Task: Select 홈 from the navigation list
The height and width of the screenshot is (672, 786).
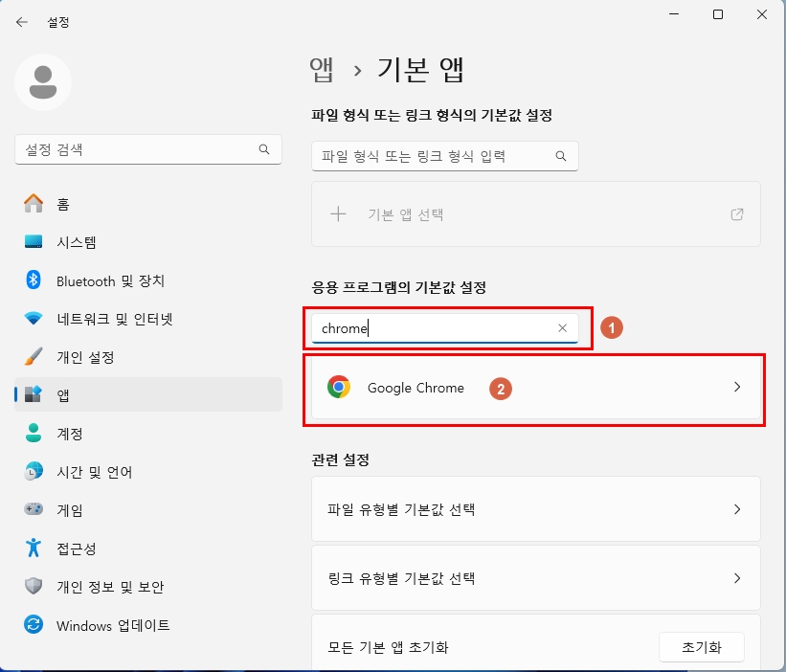Action: click(x=33, y=204)
